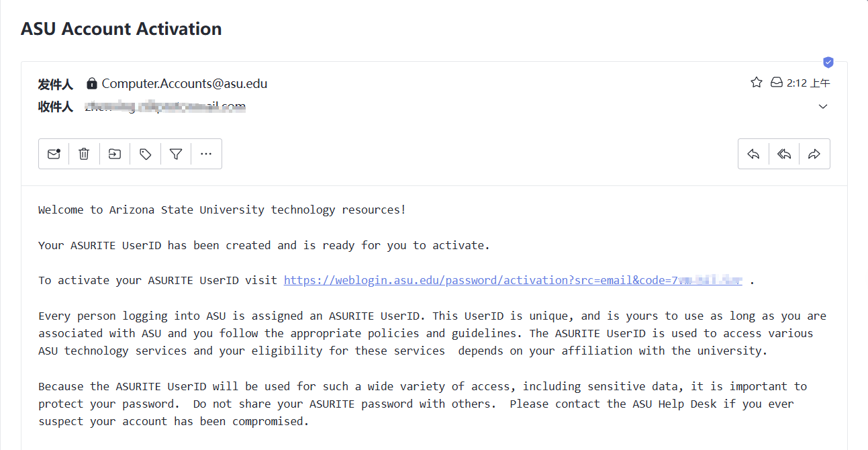Click the lock icon beside sender address
Screen dimensions: 868x450
tap(92, 84)
